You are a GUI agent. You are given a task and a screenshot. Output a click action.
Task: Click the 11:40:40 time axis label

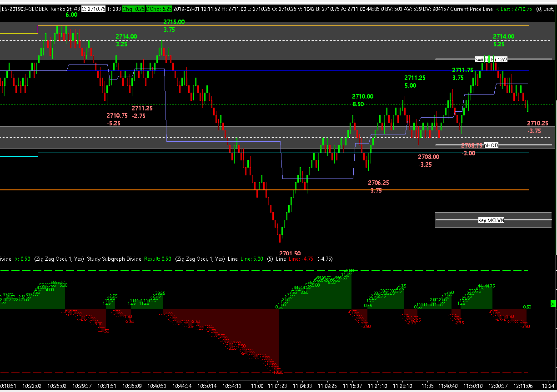tap(448, 385)
